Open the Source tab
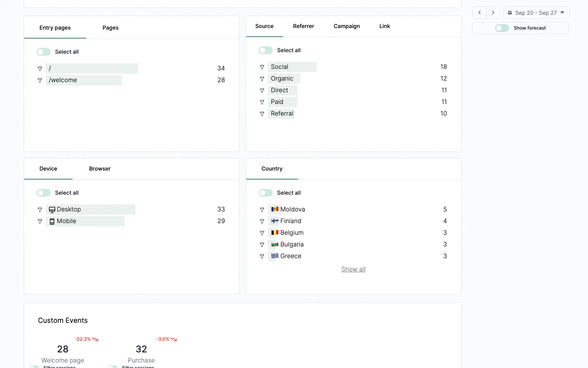 tap(264, 26)
